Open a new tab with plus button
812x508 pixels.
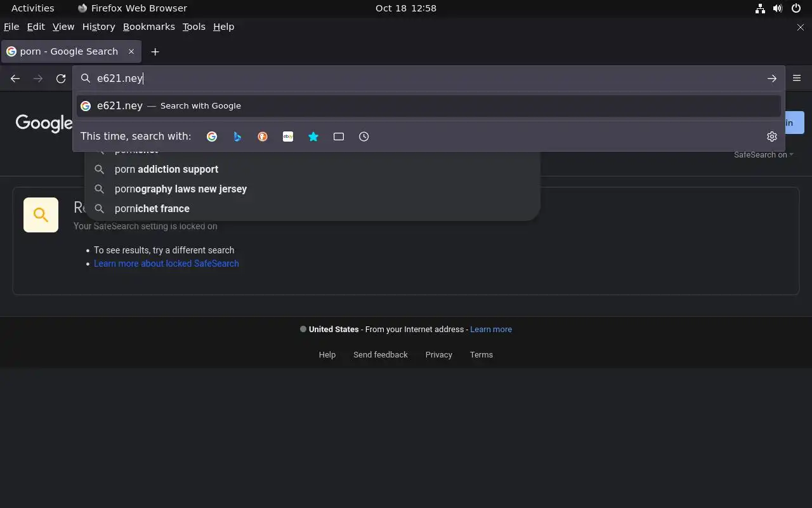tap(155, 51)
